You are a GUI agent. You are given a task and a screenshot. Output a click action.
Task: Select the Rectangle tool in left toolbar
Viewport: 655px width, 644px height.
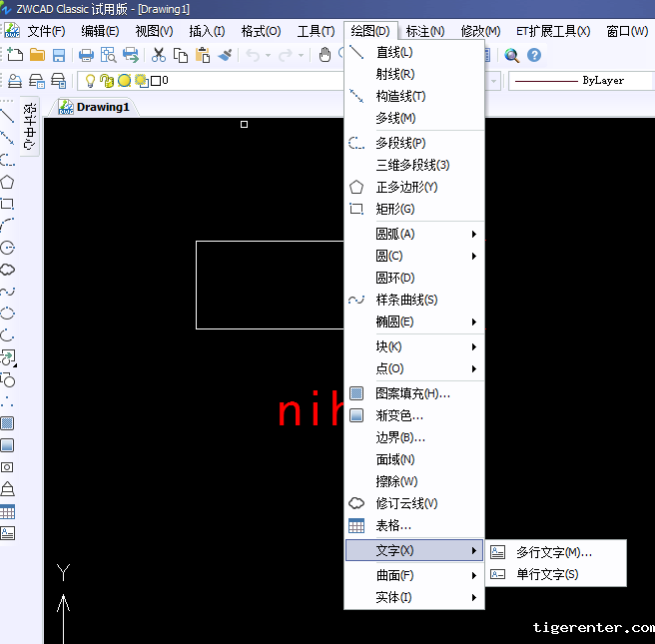pos(7,204)
